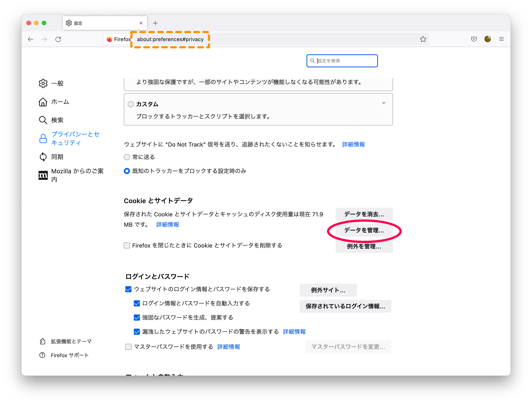532x404 pixels.
Task: Click the Firefox サポート help icon
Action: point(42,355)
